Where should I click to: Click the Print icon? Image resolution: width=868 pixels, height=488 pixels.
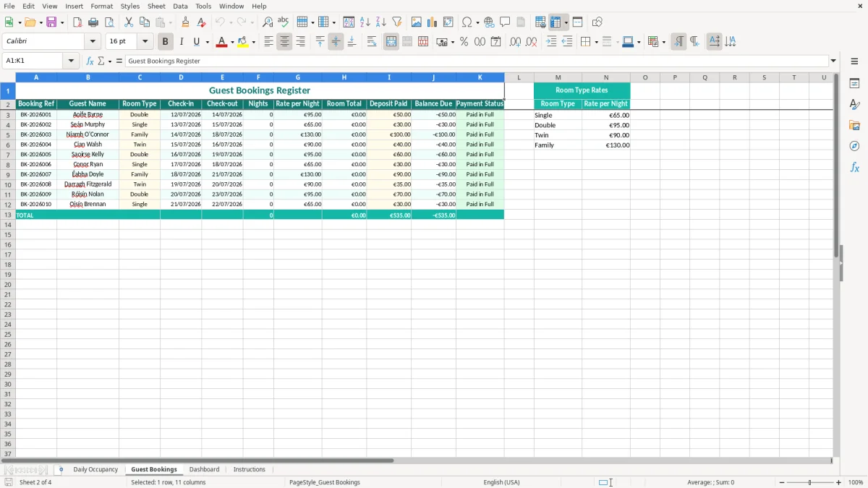click(93, 22)
